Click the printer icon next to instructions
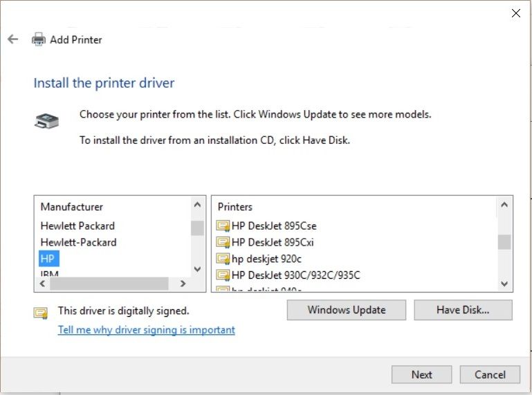The image size is (532, 395). (46, 121)
